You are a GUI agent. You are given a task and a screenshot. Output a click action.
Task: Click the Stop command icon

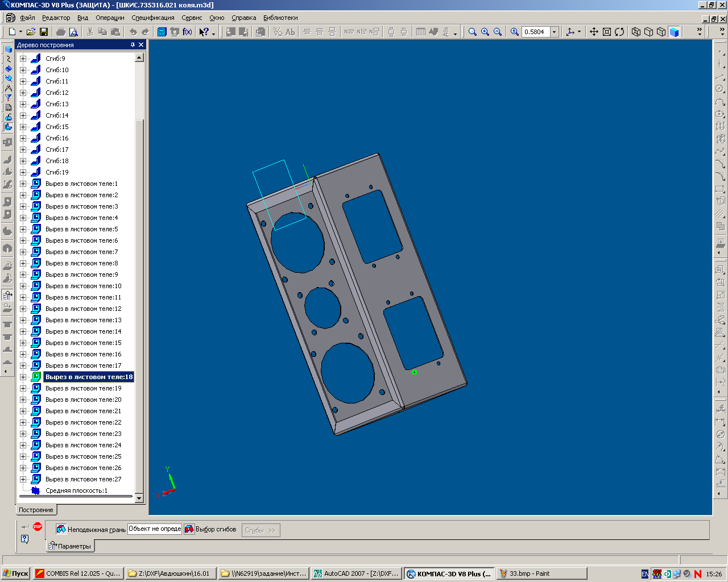pos(38,526)
